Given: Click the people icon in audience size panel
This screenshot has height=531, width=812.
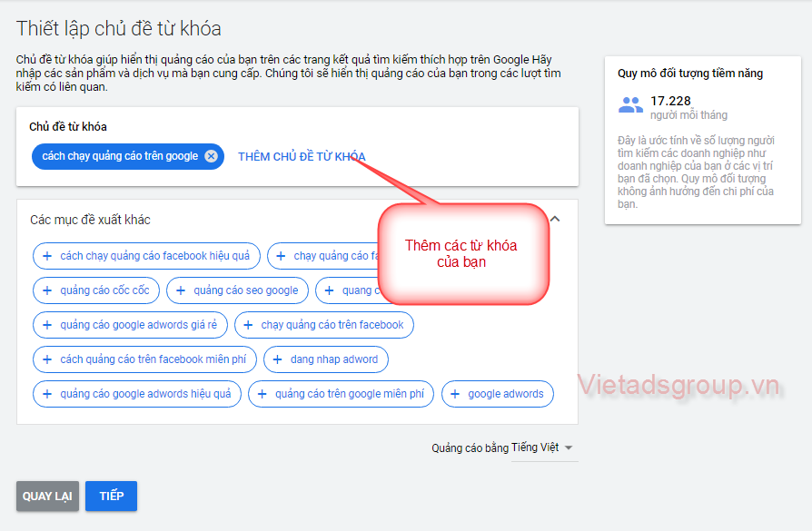Looking at the screenshot, I should (x=631, y=104).
